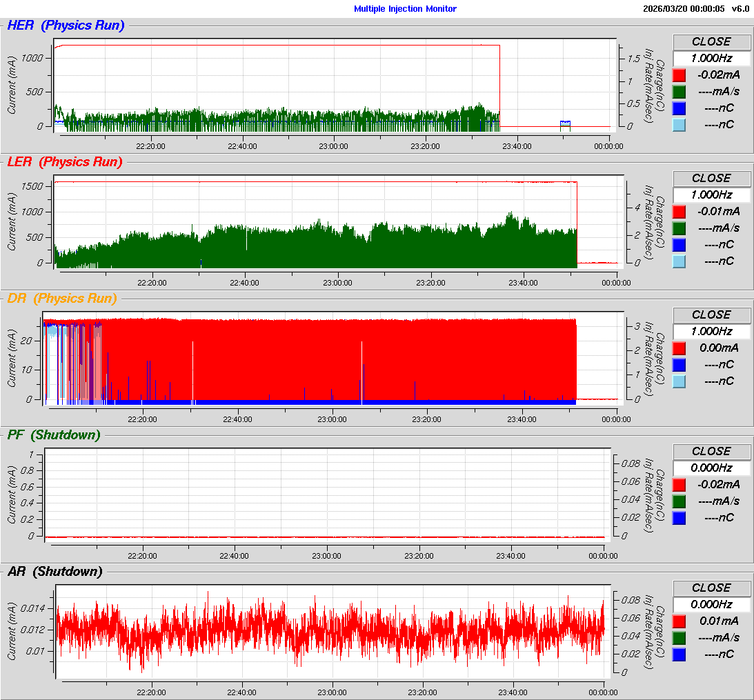The image size is (754, 700).
Task: Click the AR 0.000Hz rate field
Action: [711, 605]
